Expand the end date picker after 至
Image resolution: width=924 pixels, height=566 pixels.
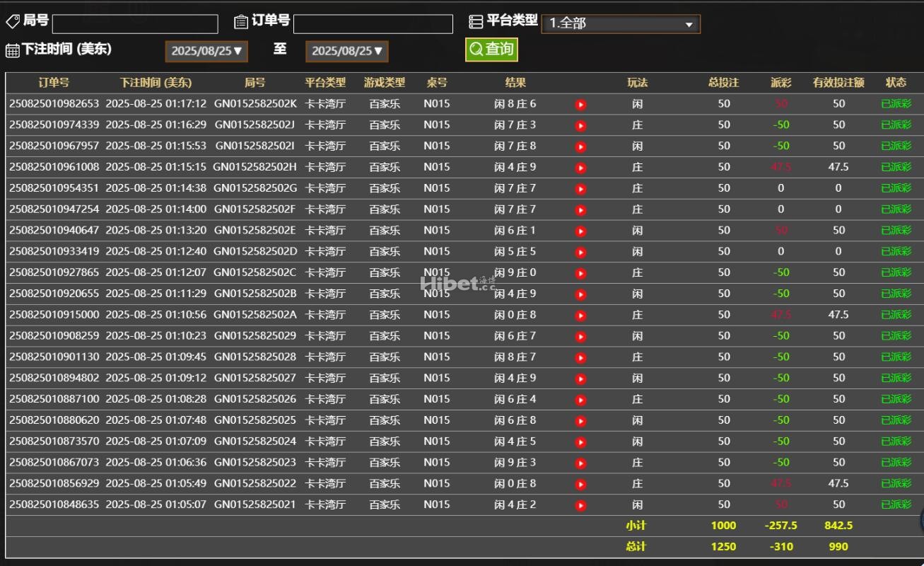pyautogui.click(x=346, y=51)
